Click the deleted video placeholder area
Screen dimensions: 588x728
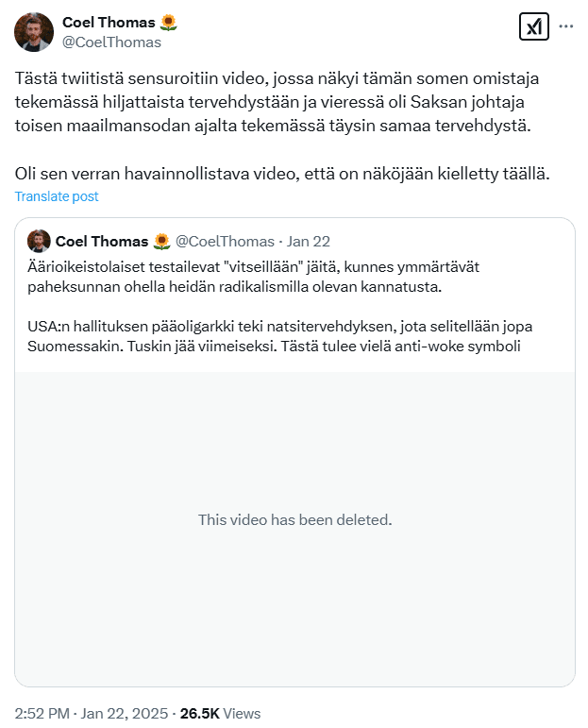point(294,530)
